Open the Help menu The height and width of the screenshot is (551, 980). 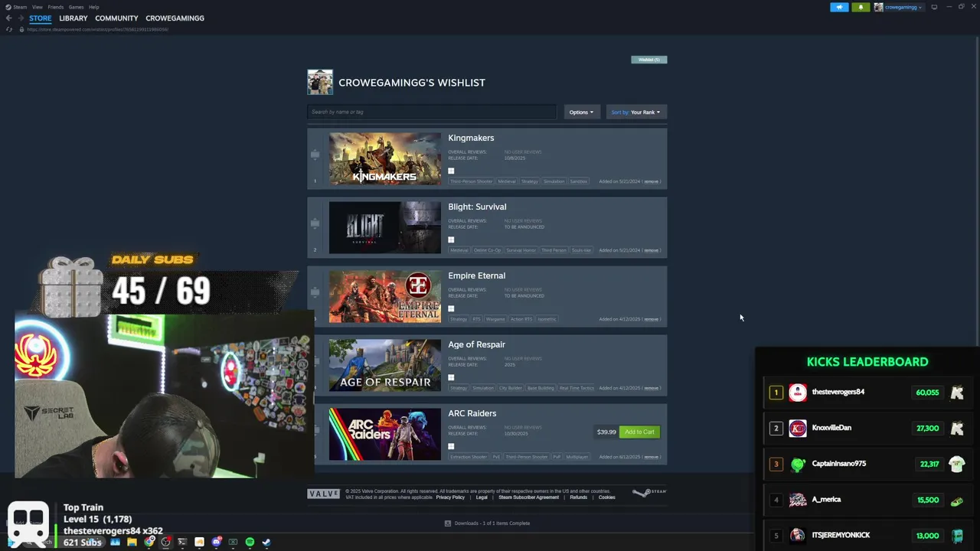pos(93,7)
